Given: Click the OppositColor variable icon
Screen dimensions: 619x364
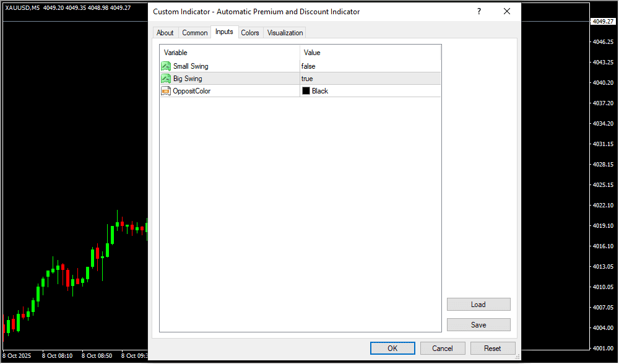Looking at the screenshot, I should 166,91.
